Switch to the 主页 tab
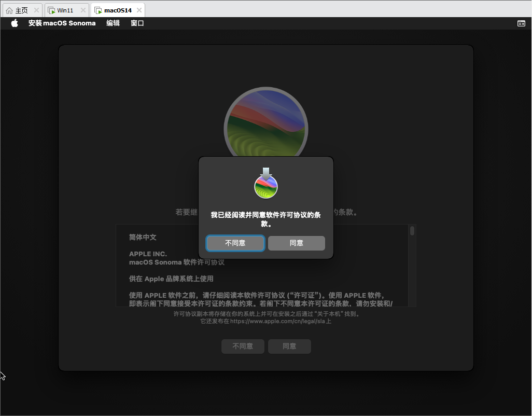532x416 pixels. 22,10
